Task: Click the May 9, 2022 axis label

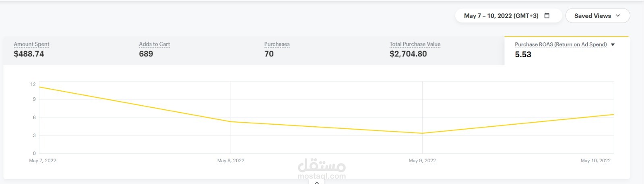Action: (422, 161)
